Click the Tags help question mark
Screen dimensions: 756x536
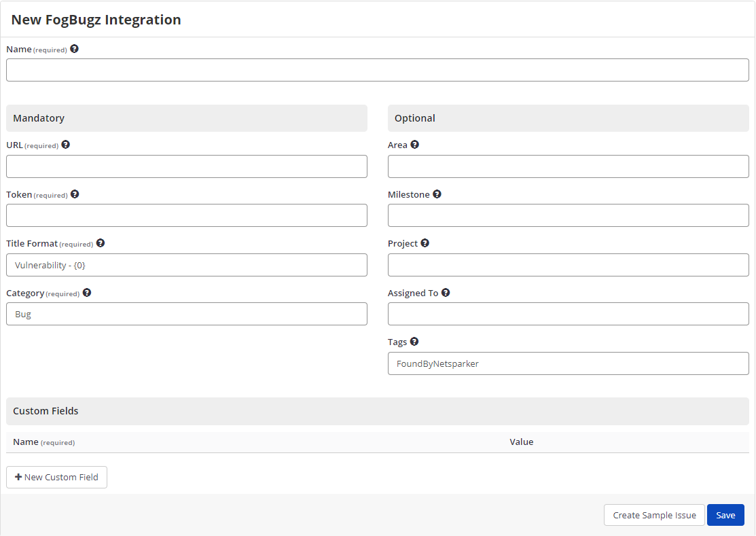click(414, 341)
